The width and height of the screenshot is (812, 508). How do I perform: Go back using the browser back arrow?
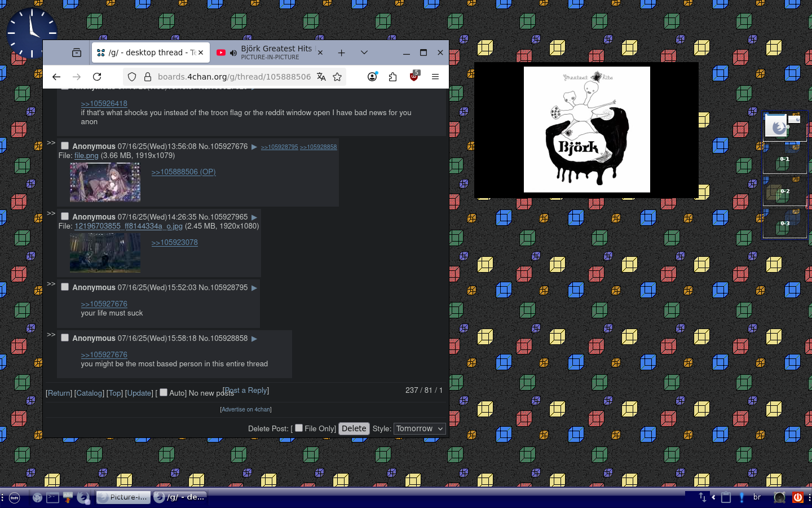56,77
